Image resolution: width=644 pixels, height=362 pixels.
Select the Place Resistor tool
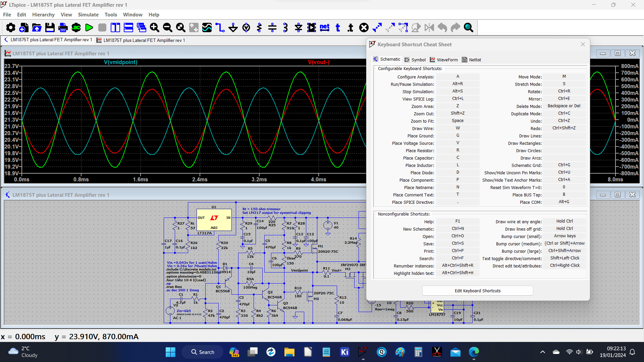(259, 27)
